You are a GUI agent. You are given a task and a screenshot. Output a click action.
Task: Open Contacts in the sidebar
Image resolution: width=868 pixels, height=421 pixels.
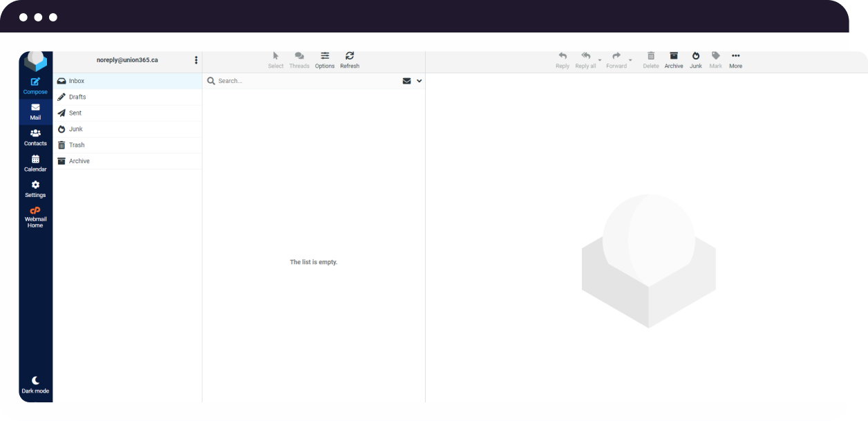35,138
